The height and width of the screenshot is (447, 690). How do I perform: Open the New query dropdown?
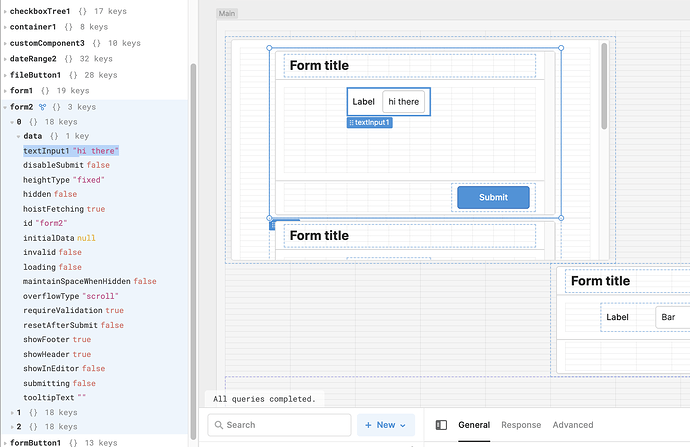[386, 425]
